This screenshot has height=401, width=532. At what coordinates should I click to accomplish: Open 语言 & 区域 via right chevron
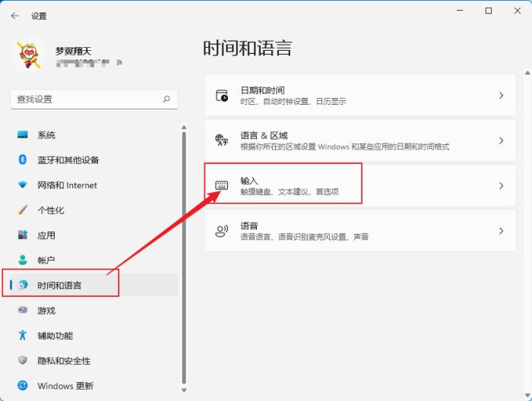501,141
